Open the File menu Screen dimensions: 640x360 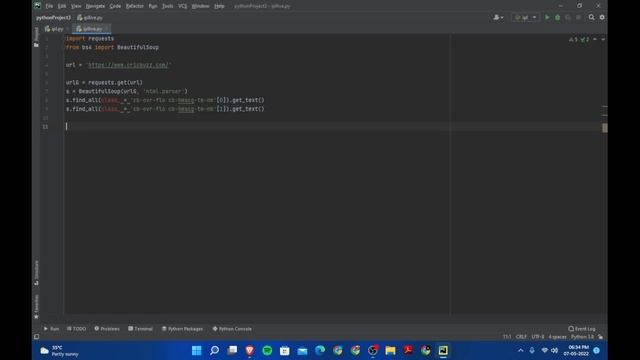[49, 6]
